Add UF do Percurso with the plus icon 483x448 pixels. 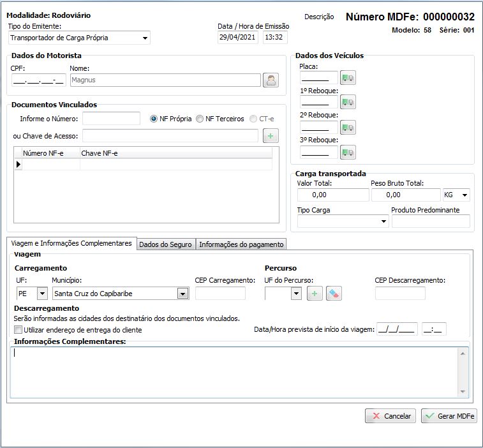click(315, 294)
